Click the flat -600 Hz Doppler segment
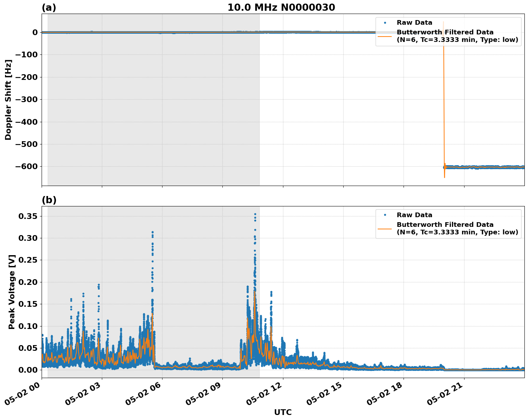528x420 pixels. click(484, 166)
